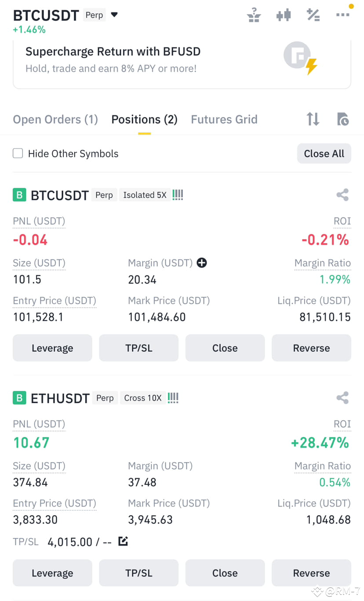The width and height of the screenshot is (364, 601).
Task: Open the plus-minus calculator icon
Action: [313, 15]
